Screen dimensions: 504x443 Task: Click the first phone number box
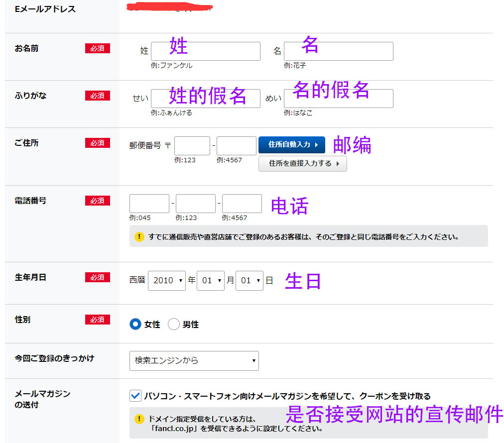(149, 203)
